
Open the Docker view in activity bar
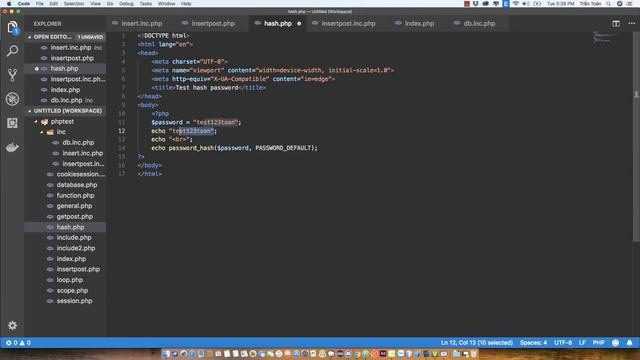12,147
